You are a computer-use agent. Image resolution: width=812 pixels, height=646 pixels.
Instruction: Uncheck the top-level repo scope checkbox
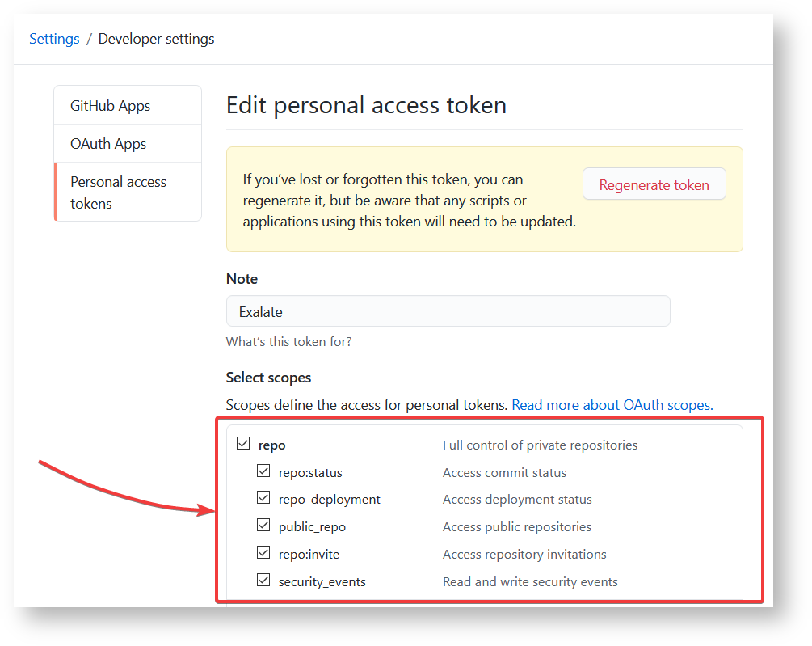pyautogui.click(x=243, y=444)
